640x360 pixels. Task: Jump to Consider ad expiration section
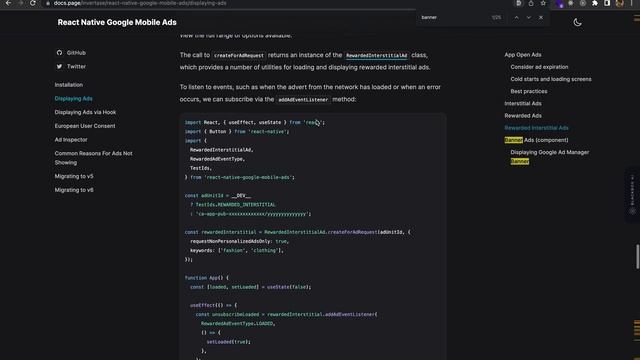pyautogui.click(x=539, y=67)
